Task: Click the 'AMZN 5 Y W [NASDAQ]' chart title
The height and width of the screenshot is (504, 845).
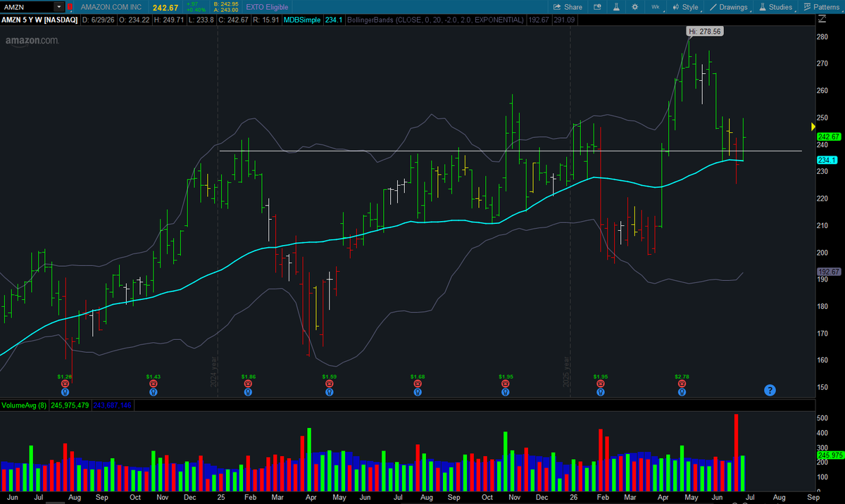Action: pos(40,20)
